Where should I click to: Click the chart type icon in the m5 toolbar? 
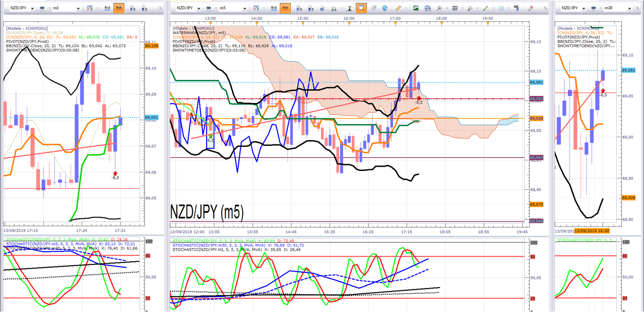pos(256,8)
